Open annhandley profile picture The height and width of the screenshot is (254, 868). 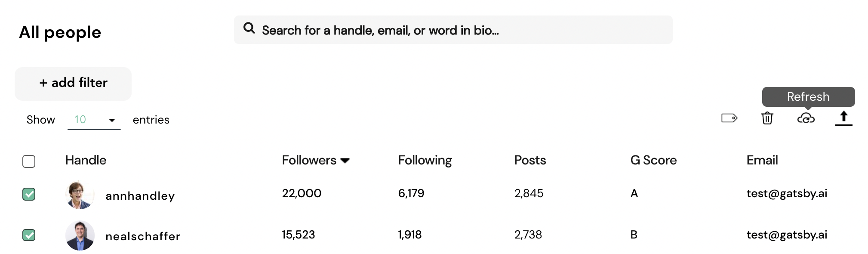pyautogui.click(x=80, y=195)
